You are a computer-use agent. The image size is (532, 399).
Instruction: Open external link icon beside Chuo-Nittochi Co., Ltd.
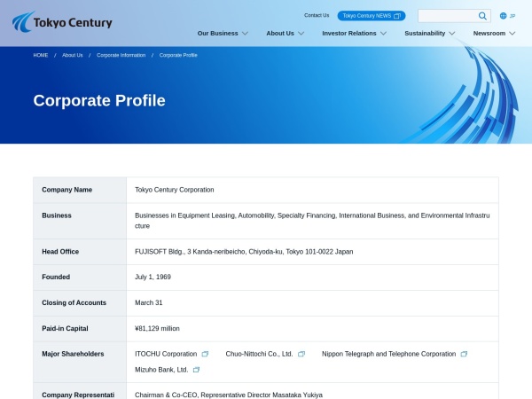click(301, 354)
